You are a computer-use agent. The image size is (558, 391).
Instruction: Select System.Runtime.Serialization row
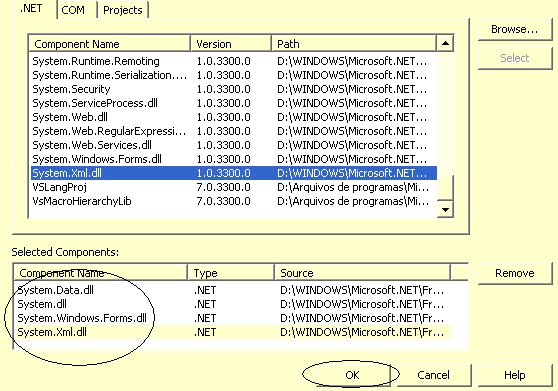click(x=233, y=75)
